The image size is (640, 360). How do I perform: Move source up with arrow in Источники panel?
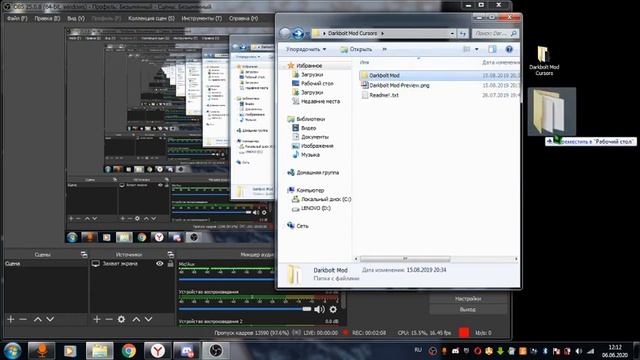(x=136, y=319)
